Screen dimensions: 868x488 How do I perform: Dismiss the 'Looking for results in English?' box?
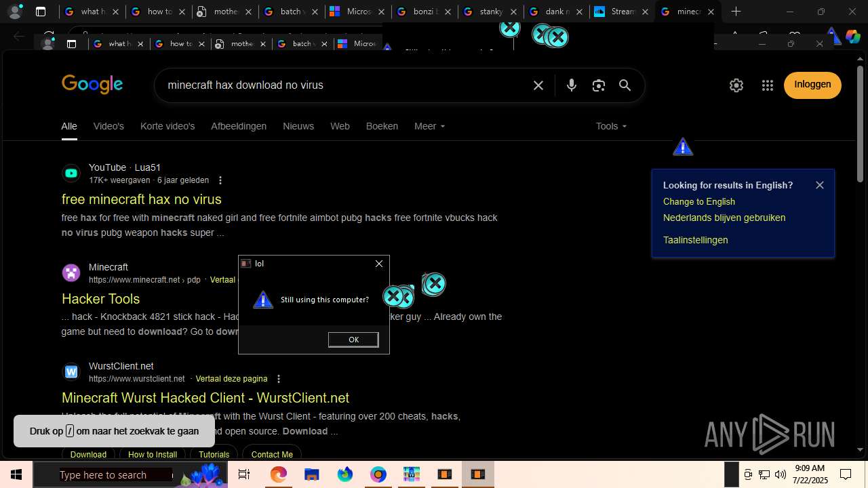pos(820,185)
